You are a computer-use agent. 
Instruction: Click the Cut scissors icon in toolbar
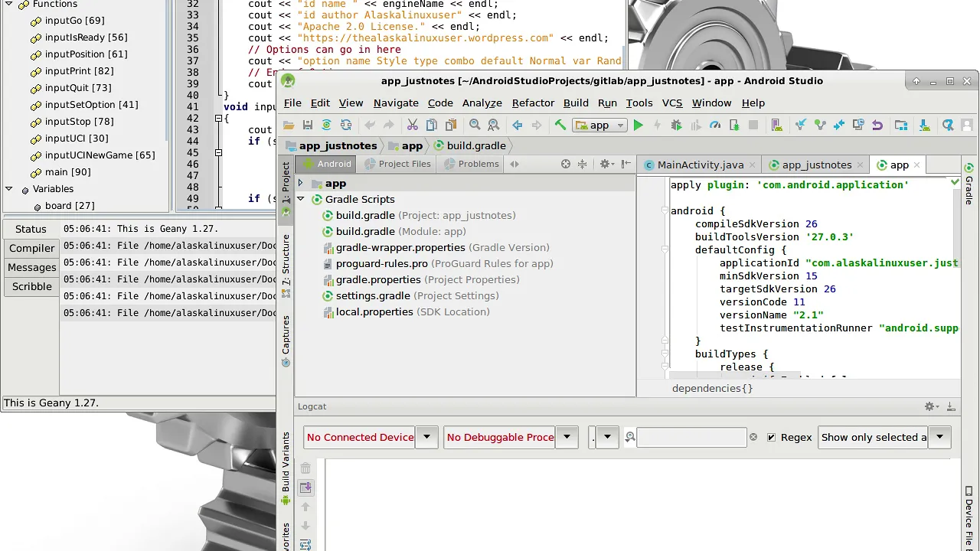pyautogui.click(x=412, y=126)
